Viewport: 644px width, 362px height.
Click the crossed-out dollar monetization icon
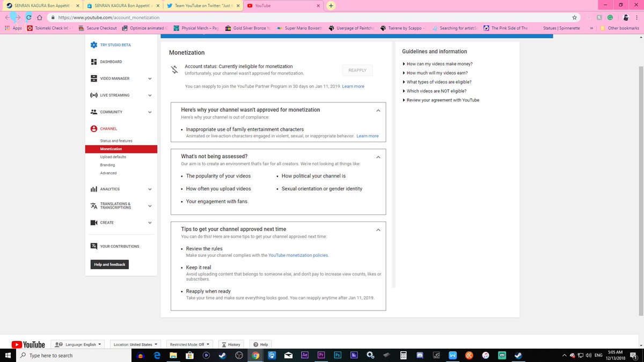[174, 70]
